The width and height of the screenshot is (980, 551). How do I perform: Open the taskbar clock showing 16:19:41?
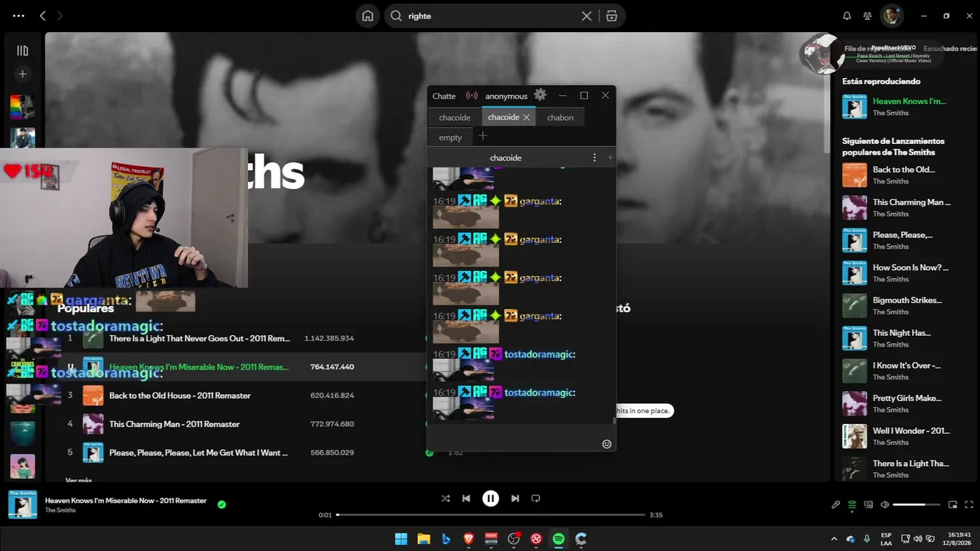coord(958,539)
